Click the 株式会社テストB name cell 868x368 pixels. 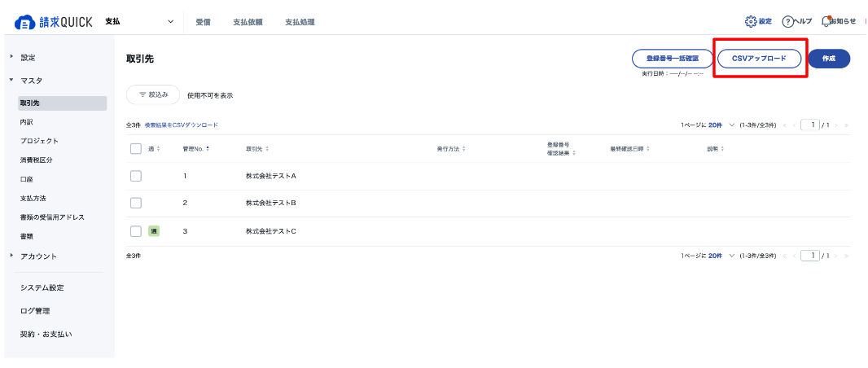coord(272,203)
